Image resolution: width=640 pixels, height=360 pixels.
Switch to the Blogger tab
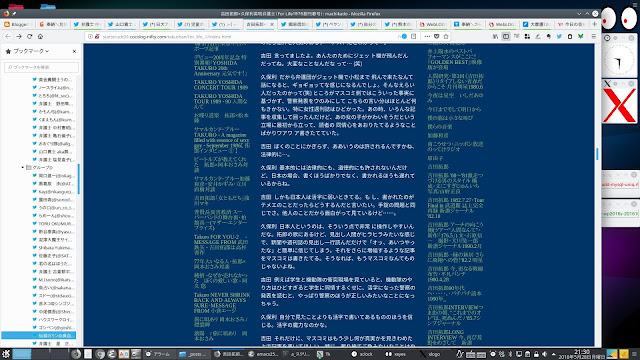coord(17,24)
